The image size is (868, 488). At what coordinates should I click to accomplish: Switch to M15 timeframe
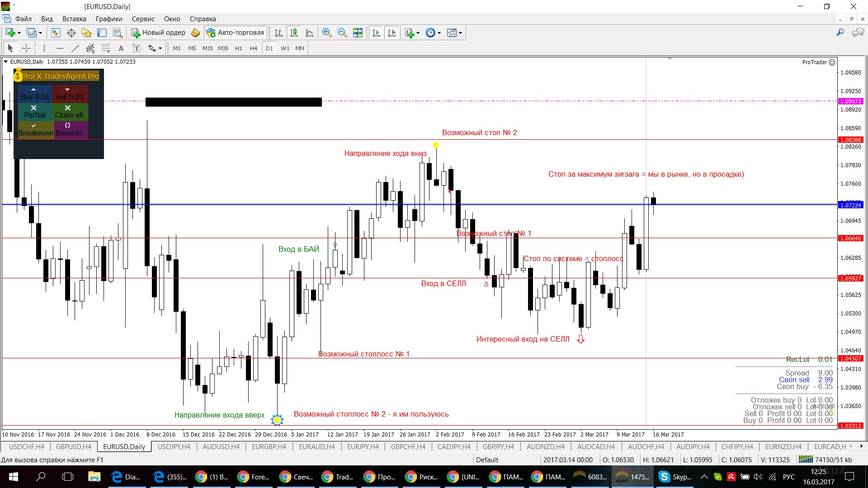pyautogui.click(x=208, y=48)
